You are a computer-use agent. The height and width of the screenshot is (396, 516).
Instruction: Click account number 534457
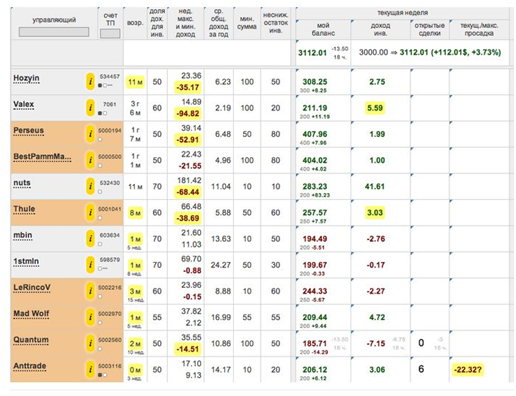(x=110, y=76)
